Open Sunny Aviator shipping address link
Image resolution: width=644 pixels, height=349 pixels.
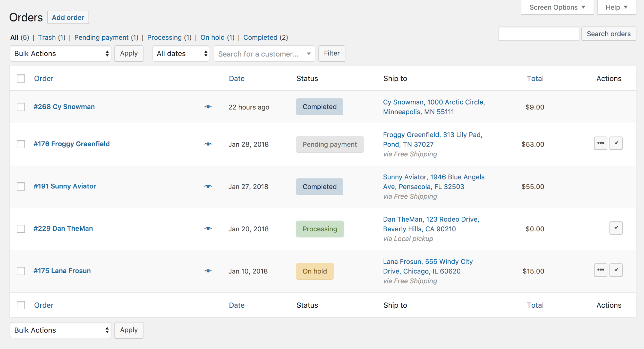click(x=434, y=182)
